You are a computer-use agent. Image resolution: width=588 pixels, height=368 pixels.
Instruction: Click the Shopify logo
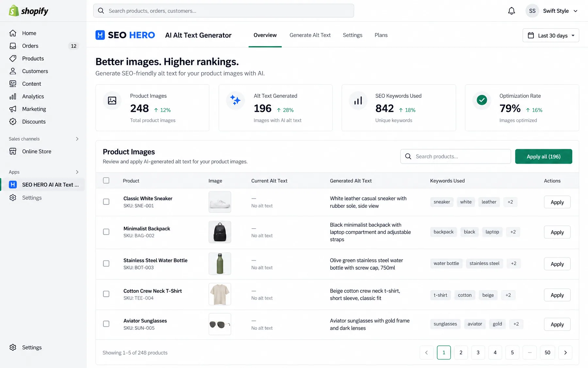pos(28,11)
